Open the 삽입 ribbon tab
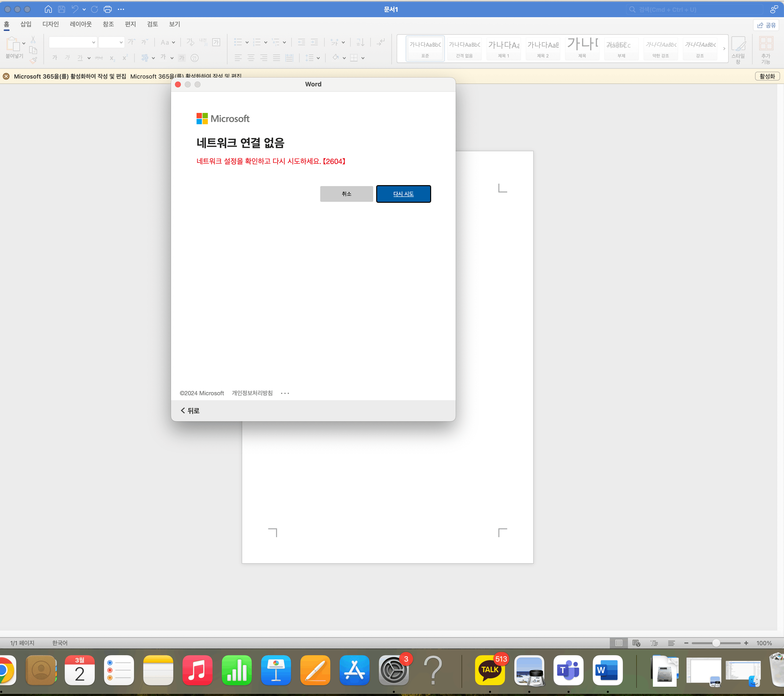The width and height of the screenshot is (784, 696). pyautogui.click(x=26, y=24)
